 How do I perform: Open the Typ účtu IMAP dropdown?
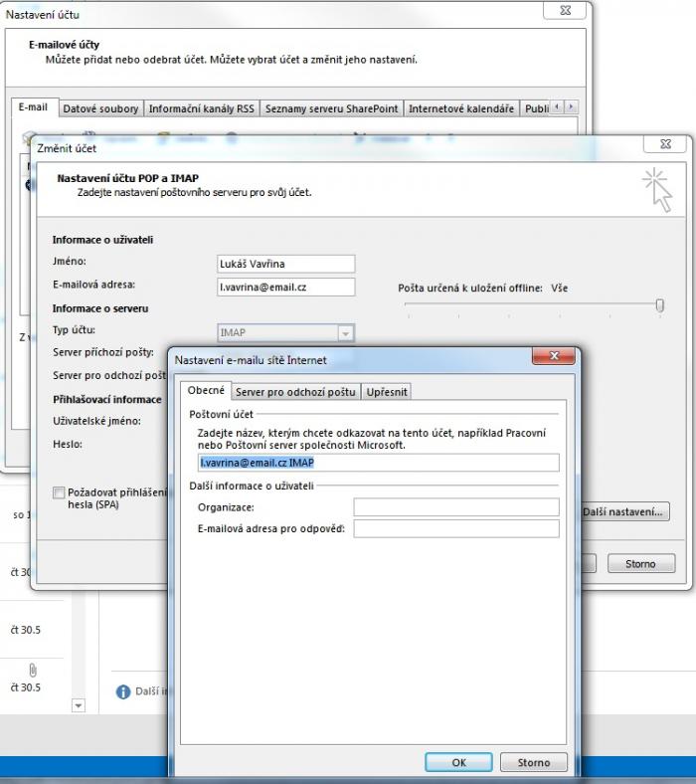tap(345, 333)
